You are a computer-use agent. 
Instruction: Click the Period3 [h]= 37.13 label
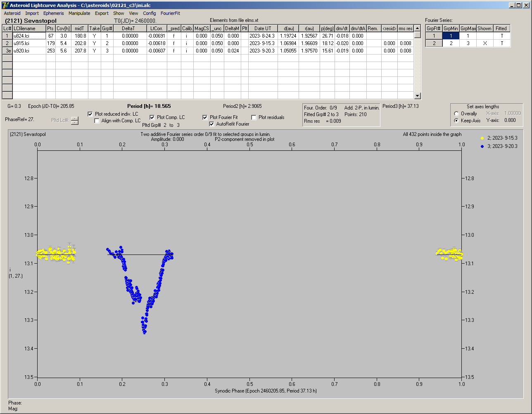pos(401,106)
